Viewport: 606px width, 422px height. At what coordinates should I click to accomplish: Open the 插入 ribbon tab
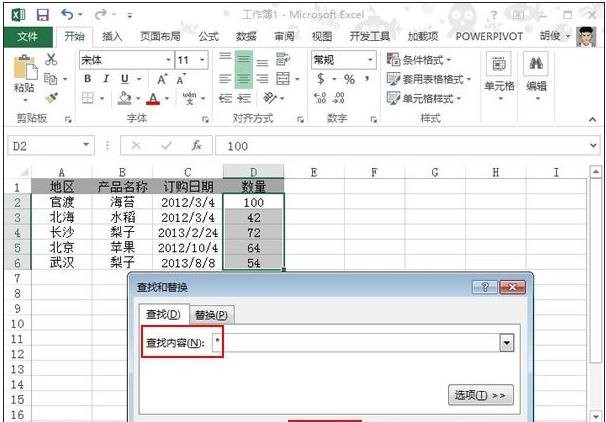coord(112,36)
